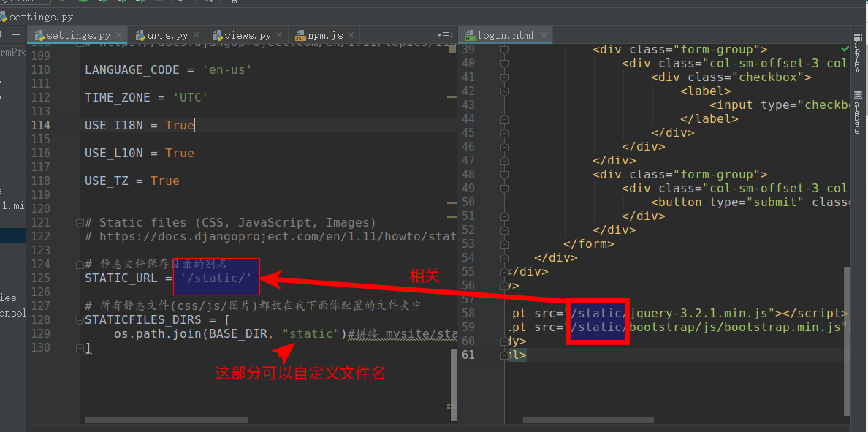
Task: Click the HTML file icon on login.html tab
Action: click(470, 35)
